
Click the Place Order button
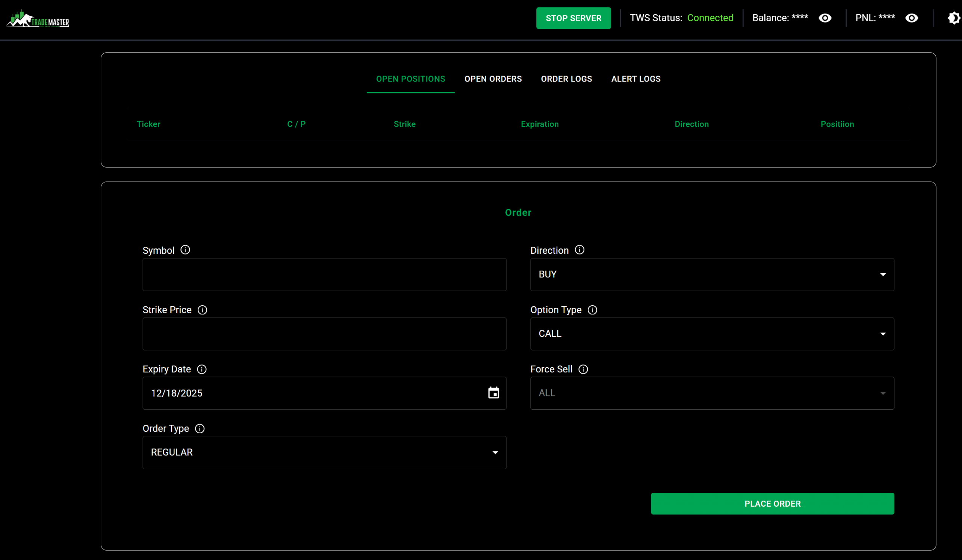772,504
